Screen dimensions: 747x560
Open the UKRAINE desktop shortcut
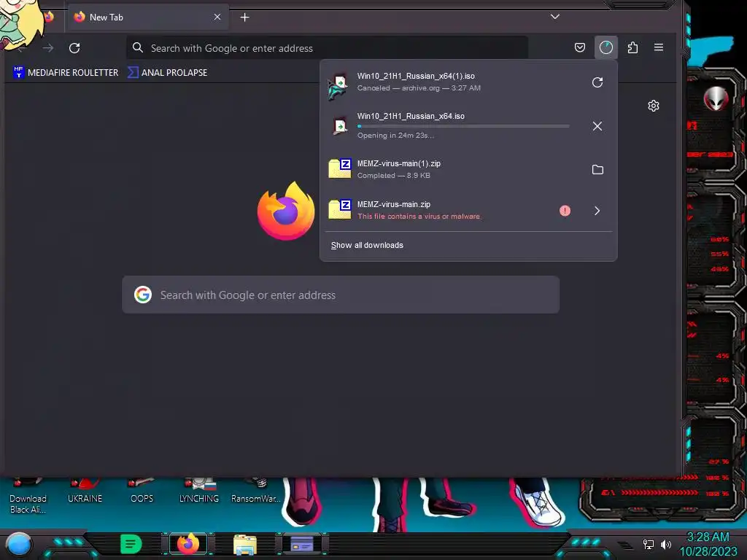[x=85, y=491]
